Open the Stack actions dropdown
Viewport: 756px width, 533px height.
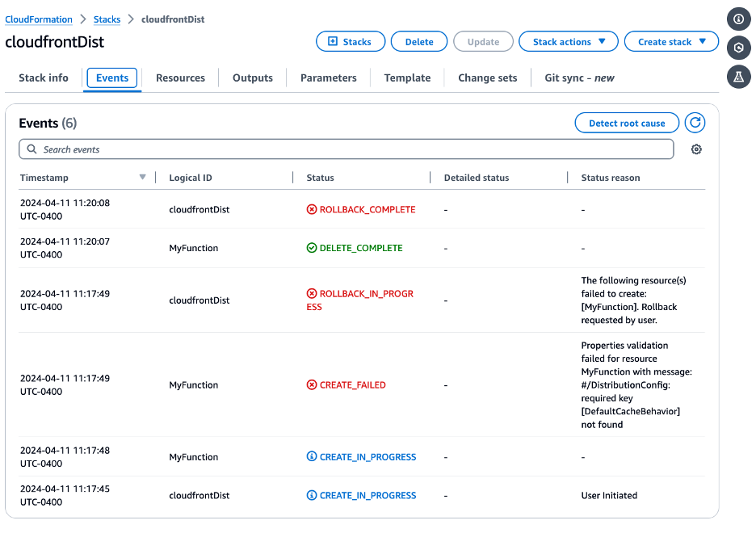[568, 41]
